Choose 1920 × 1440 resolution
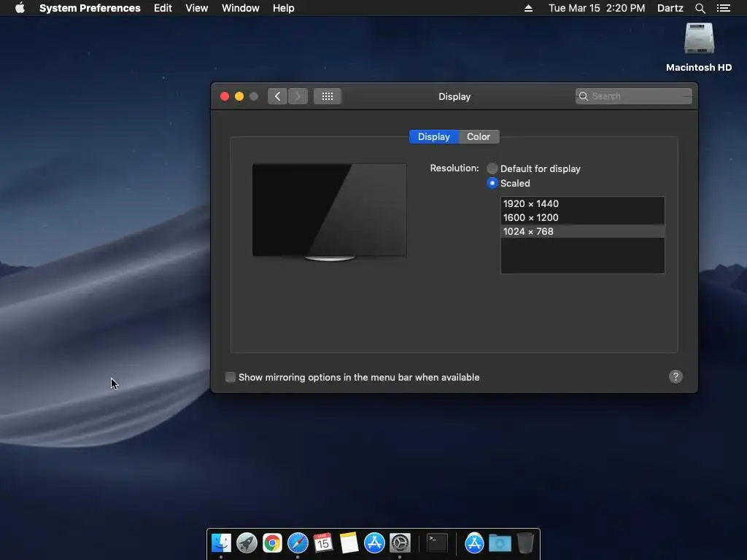 coord(583,204)
